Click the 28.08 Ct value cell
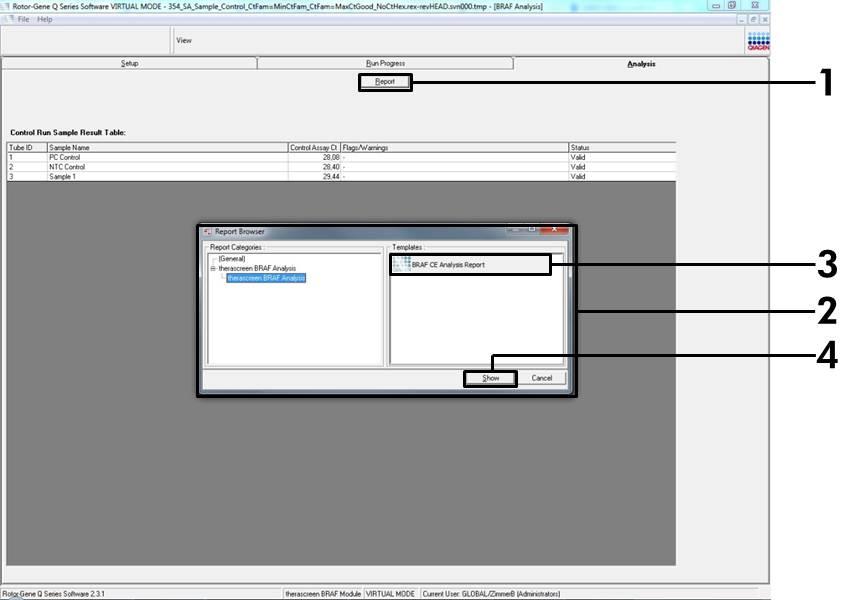 click(314, 157)
